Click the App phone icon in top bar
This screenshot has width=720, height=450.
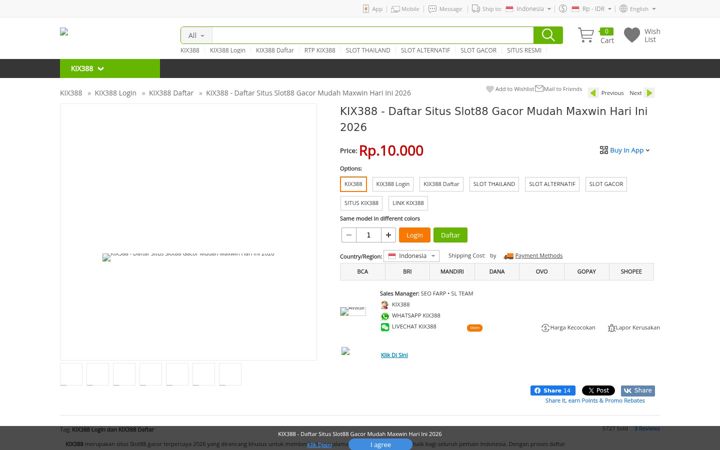pyautogui.click(x=366, y=9)
